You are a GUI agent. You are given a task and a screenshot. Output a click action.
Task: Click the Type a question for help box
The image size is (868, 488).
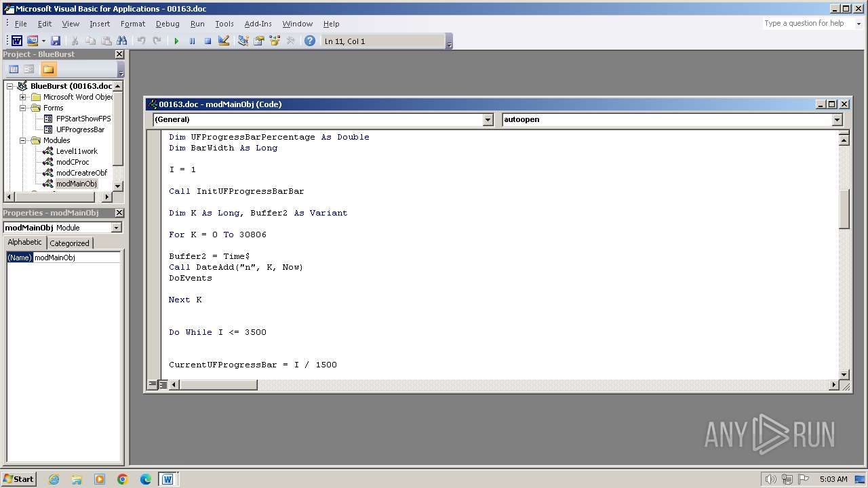pos(807,23)
